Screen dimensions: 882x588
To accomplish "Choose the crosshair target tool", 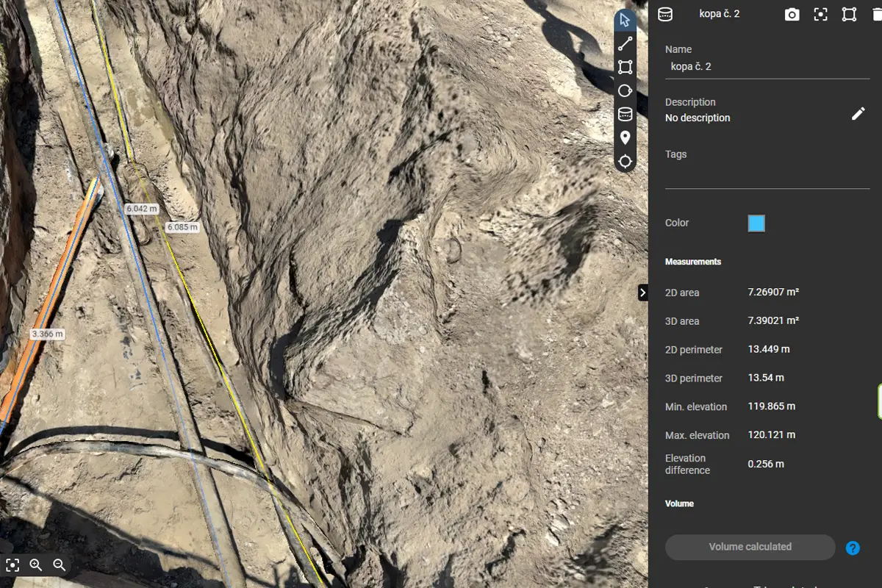I will [x=625, y=162].
